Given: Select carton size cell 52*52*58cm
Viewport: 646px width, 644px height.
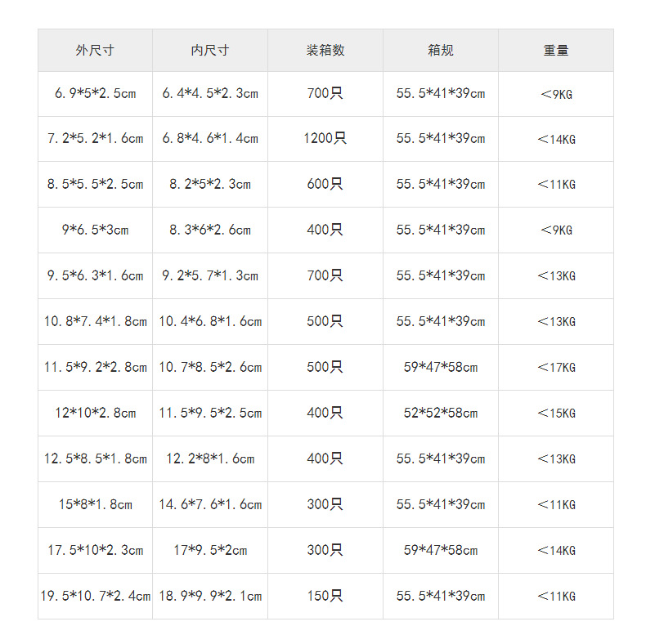Looking at the screenshot, I should point(441,414).
